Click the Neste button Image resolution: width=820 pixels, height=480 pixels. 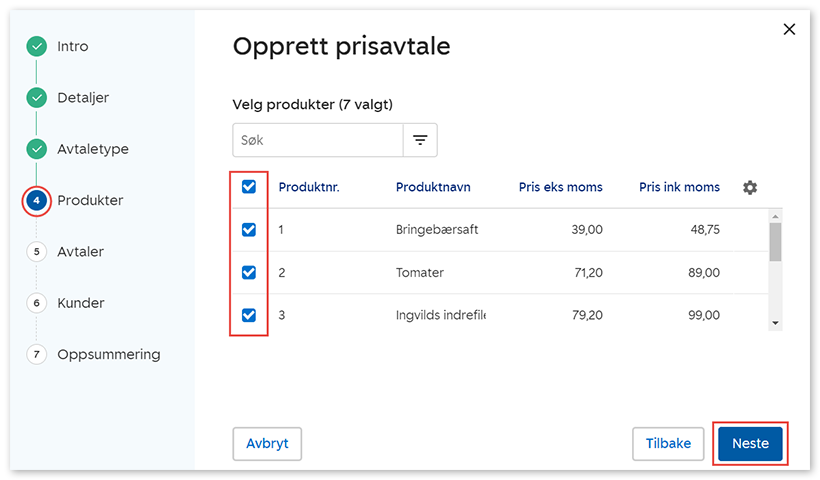click(x=750, y=443)
